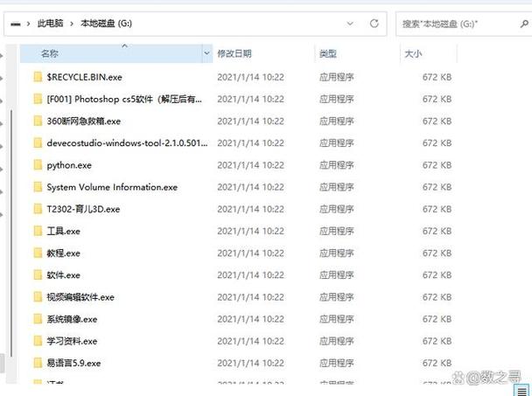Select the T2302-育儿3D.exe folder icon

tap(38, 209)
